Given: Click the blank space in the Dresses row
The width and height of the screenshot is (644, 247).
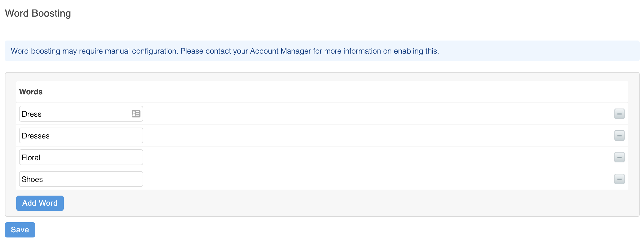Looking at the screenshot, I should click(x=378, y=135).
